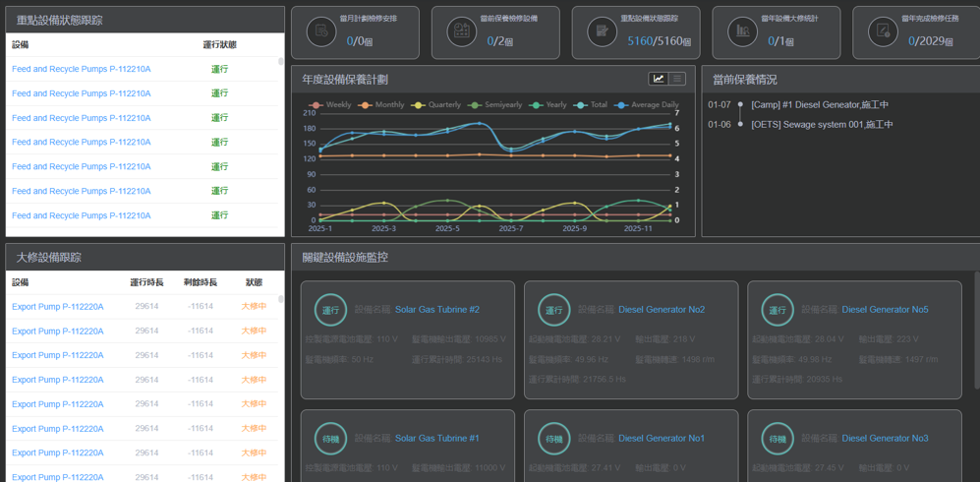Click the yearly equipment overhaul statistics icon

pos(742,31)
